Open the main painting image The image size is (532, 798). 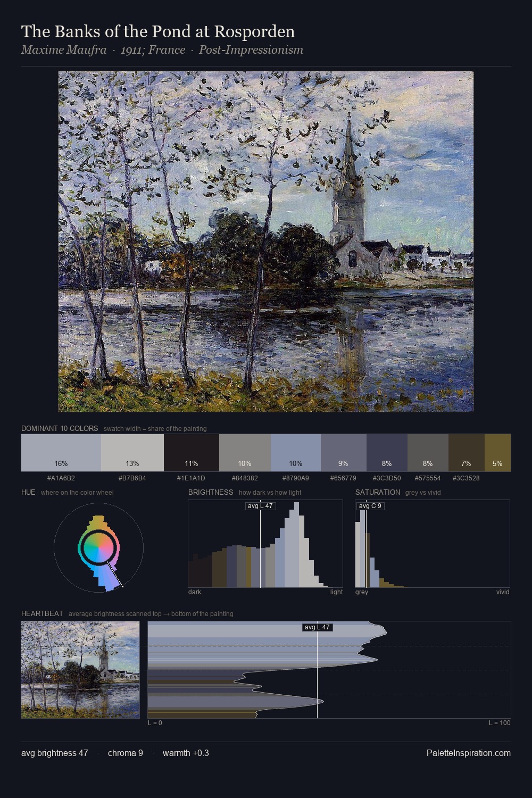coord(266,242)
